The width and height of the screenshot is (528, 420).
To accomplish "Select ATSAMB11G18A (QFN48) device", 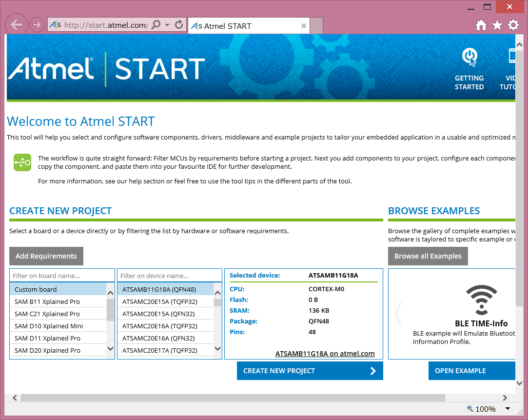I will pos(165,289).
